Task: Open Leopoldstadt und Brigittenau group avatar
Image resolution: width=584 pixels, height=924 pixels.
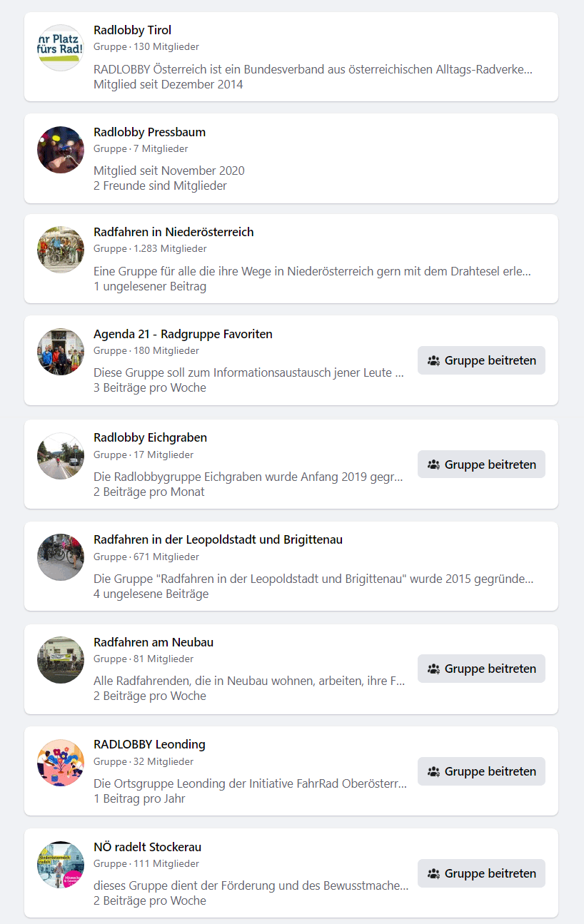Action: click(61, 557)
